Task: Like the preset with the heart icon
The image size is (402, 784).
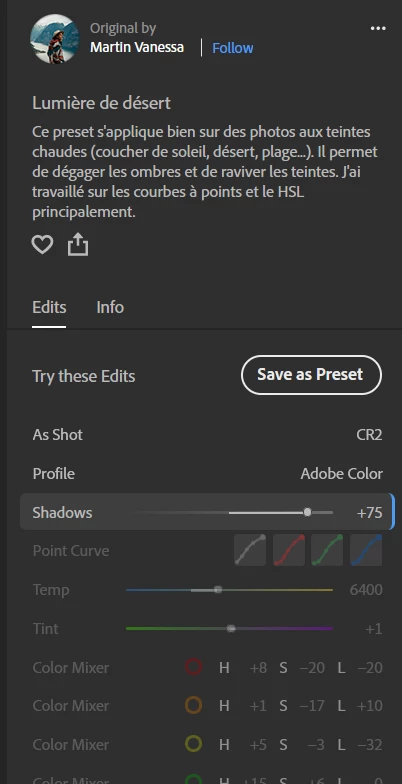Action: pyautogui.click(x=42, y=245)
